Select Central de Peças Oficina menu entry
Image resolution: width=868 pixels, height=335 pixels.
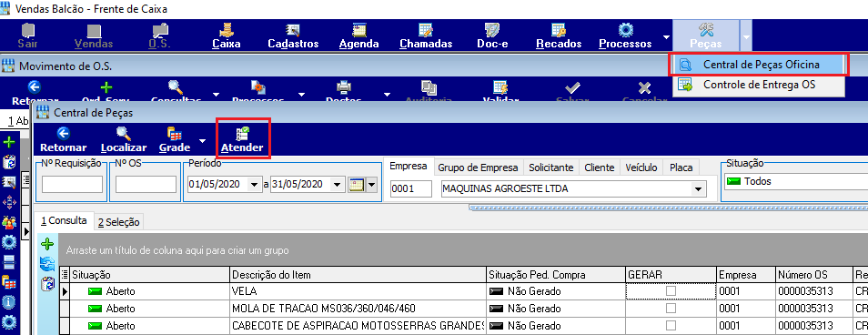tap(759, 65)
